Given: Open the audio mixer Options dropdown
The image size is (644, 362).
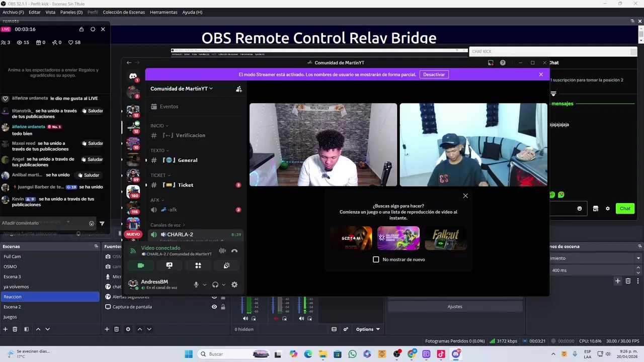Looking at the screenshot, I should coord(368,329).
